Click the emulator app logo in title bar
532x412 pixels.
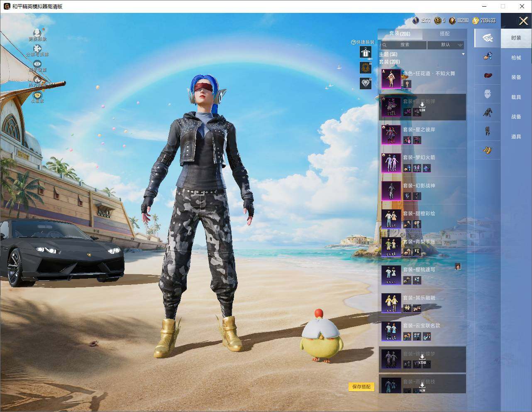click(7, 6)
